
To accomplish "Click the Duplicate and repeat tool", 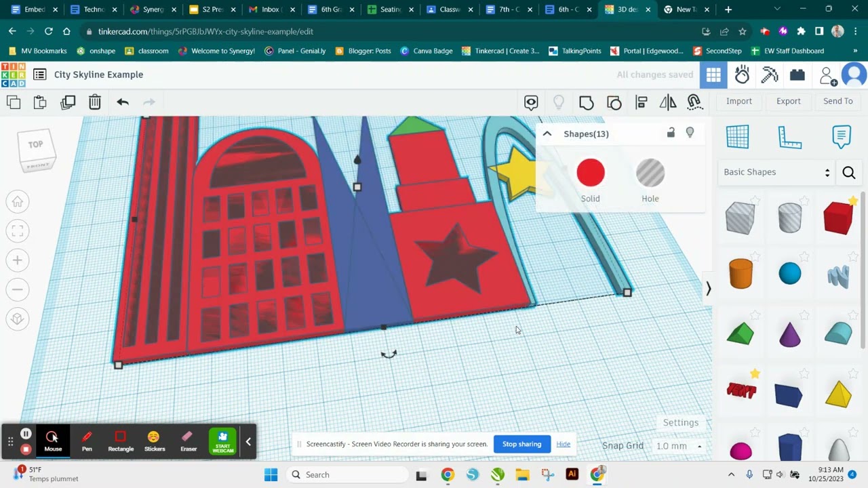I will coord(68,102).
